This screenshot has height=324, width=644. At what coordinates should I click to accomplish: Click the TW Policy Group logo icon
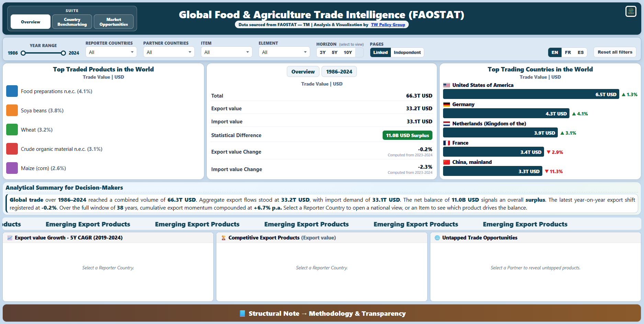[631, 11]
